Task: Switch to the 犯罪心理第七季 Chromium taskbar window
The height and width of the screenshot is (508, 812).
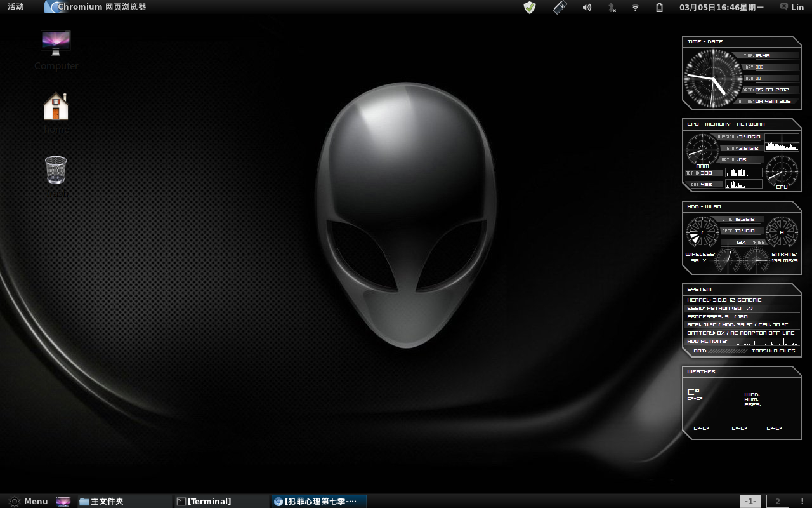Action: 318,501
